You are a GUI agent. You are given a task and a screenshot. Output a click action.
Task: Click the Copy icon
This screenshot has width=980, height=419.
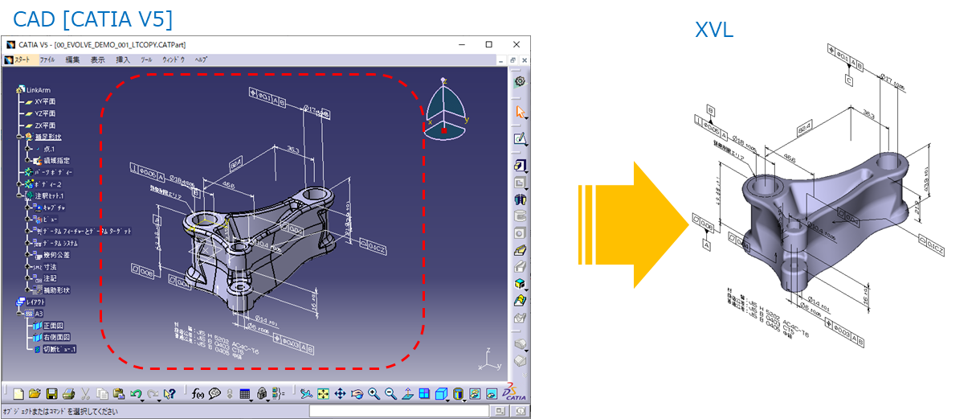tap(102, 393)
